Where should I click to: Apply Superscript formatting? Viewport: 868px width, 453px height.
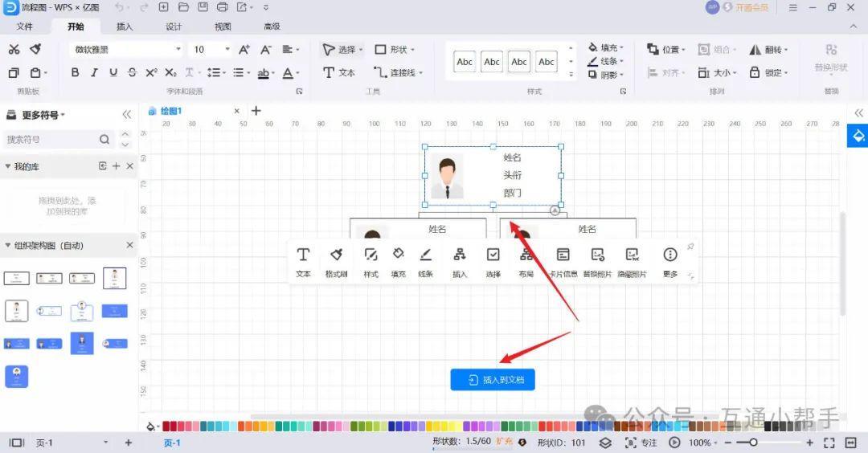151,72
